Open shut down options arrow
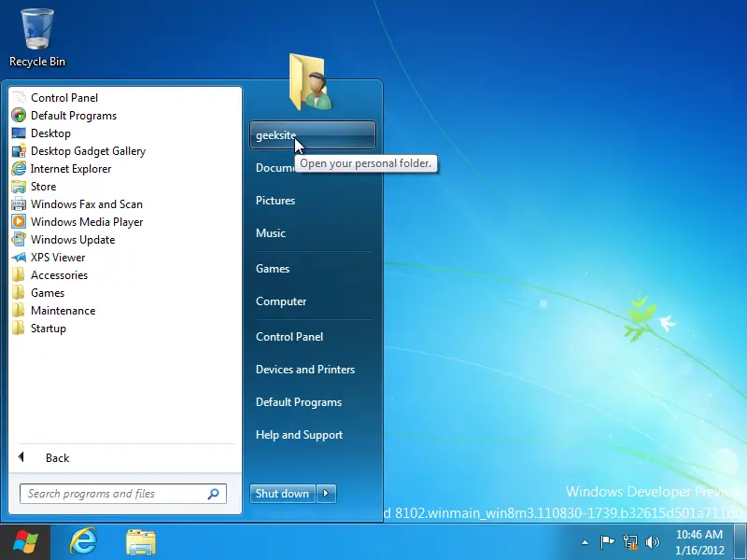The height and width of the screenshot is (560, 747). point(326,494)
